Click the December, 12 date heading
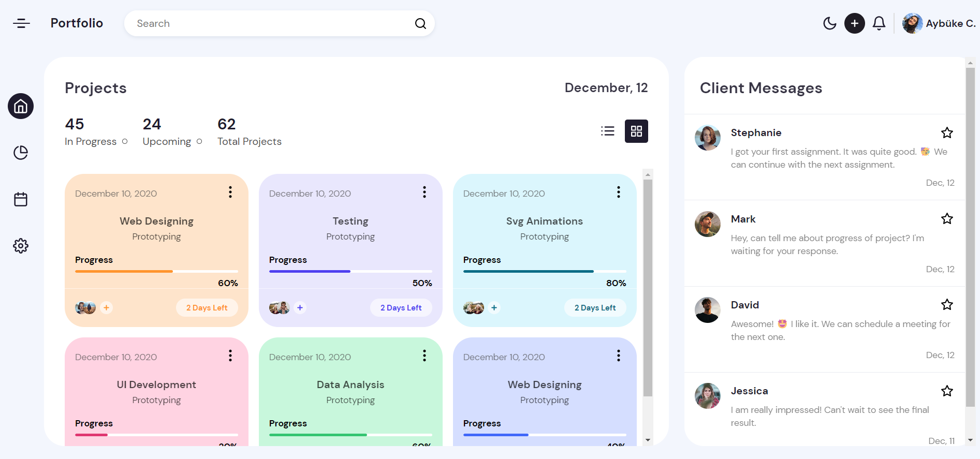Image resolution: width=980 pixels, height=459 pixels. (x=606, y=87)
